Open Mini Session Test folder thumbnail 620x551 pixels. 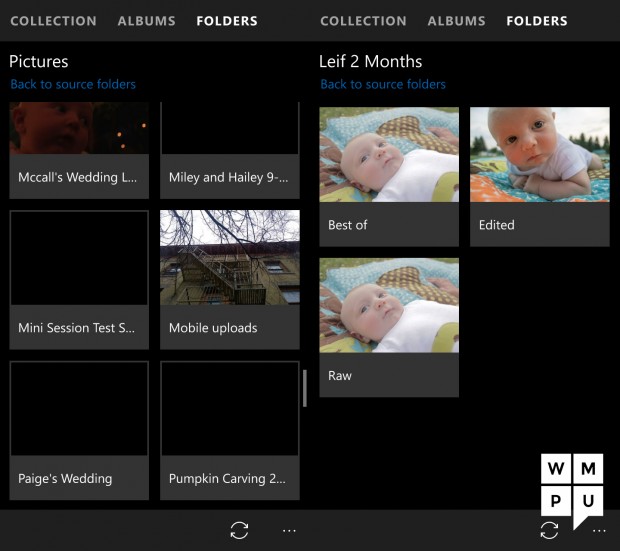(79, 258)
